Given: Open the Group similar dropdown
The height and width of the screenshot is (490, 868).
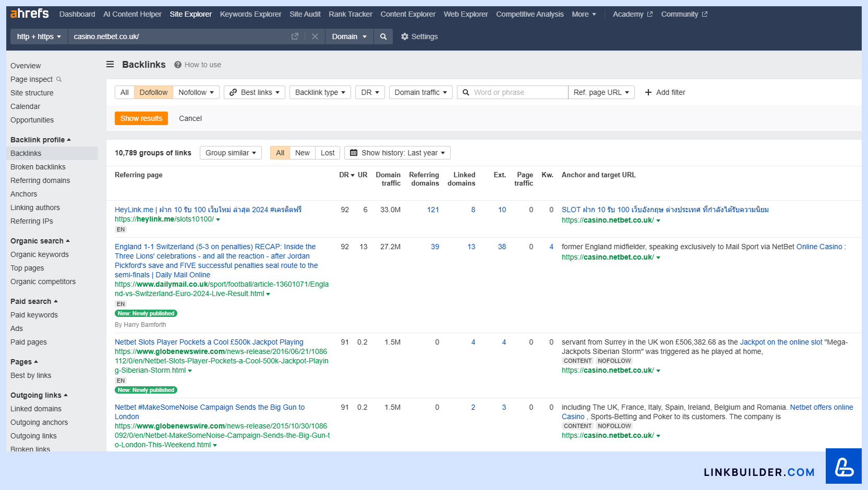Looking at the screenshot, I should [x=231, y=153].
